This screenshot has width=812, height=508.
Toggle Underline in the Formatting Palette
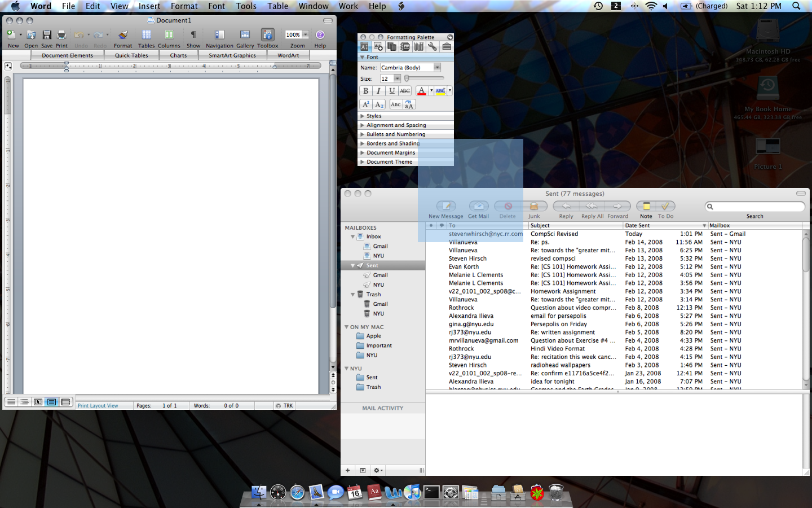point(392,91)
